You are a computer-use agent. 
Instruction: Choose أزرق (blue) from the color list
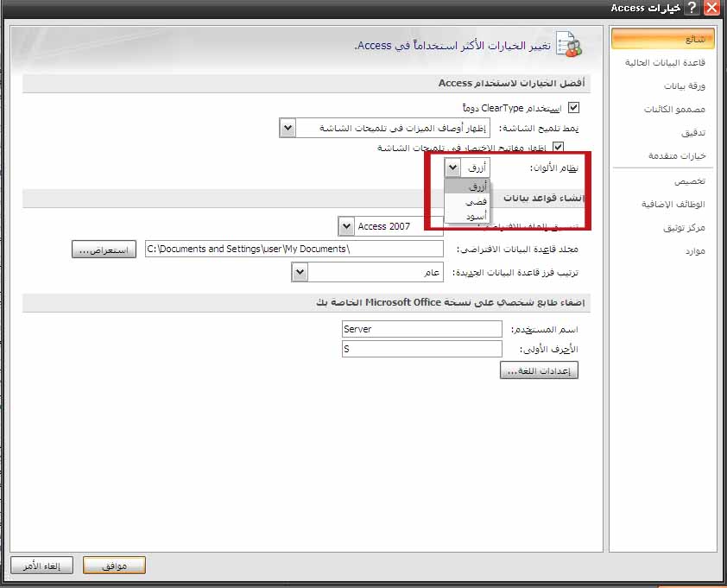pos(466,187)
